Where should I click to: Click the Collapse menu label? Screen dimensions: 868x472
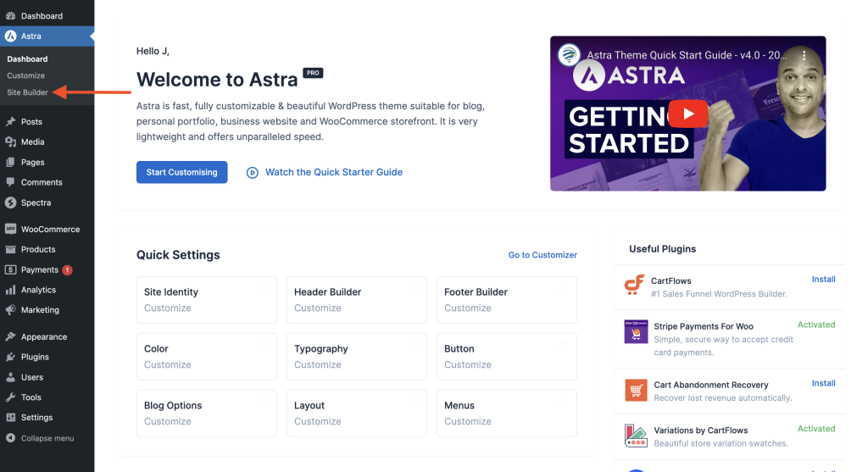(47, 438)
